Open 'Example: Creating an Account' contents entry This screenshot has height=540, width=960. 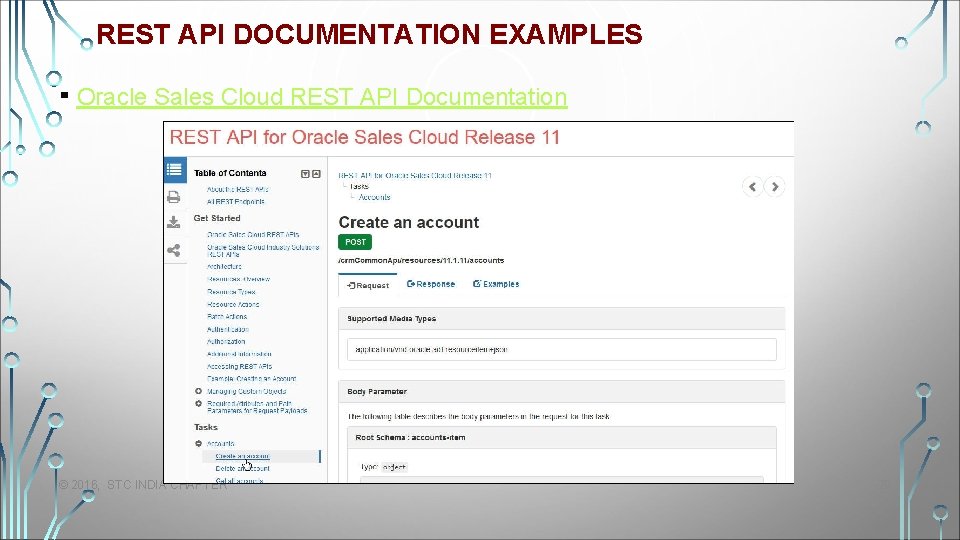(252, 378)
